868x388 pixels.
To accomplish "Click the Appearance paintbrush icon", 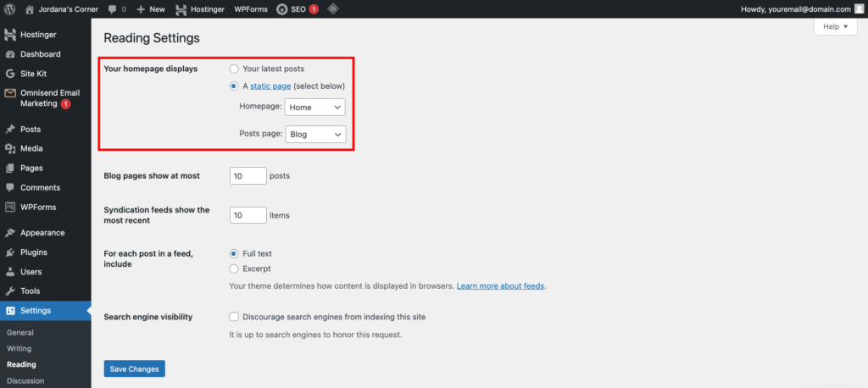I will [10, 233].
